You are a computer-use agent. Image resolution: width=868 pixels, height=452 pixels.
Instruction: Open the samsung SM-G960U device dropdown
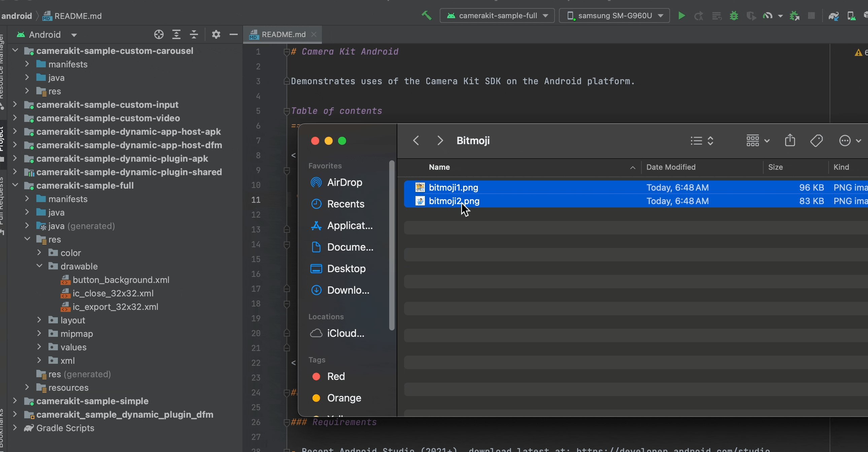click(x=614, y=16)
